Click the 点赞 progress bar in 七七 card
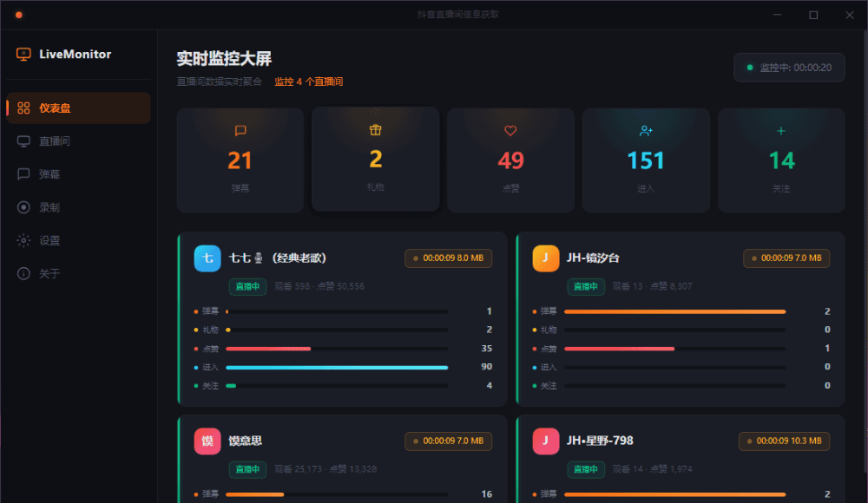This screenshot has width=868, height=503. pos(337,349)
